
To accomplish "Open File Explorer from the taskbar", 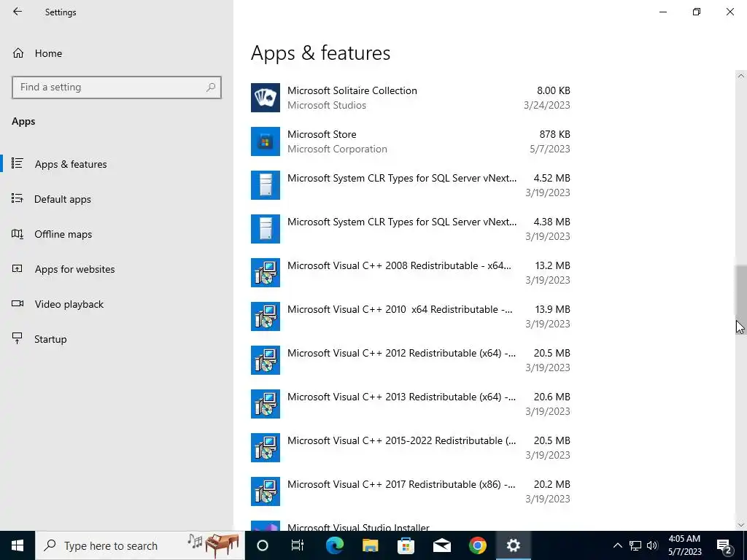I will tap(370, 545).
